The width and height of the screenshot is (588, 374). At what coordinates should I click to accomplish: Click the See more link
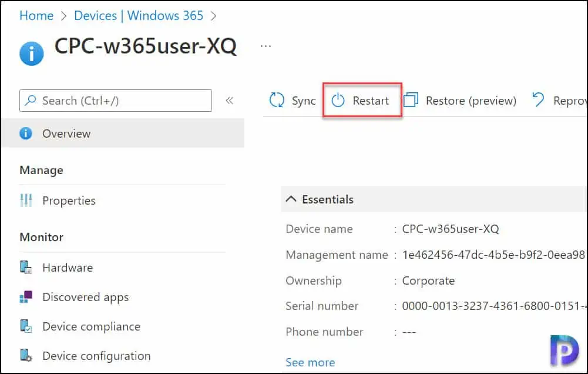click(310, 362)
